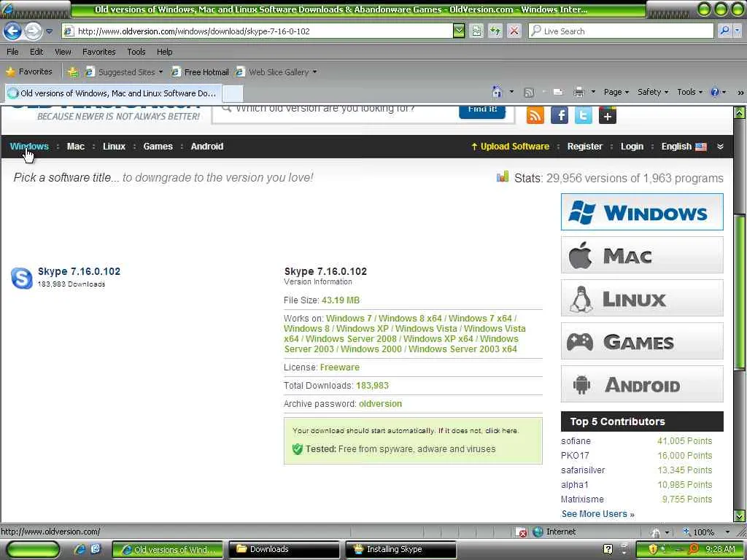Go forward with the browser Forward arrow
This screenshot has width=747, height=560.
pyautogui.click(x=33, y=31)
